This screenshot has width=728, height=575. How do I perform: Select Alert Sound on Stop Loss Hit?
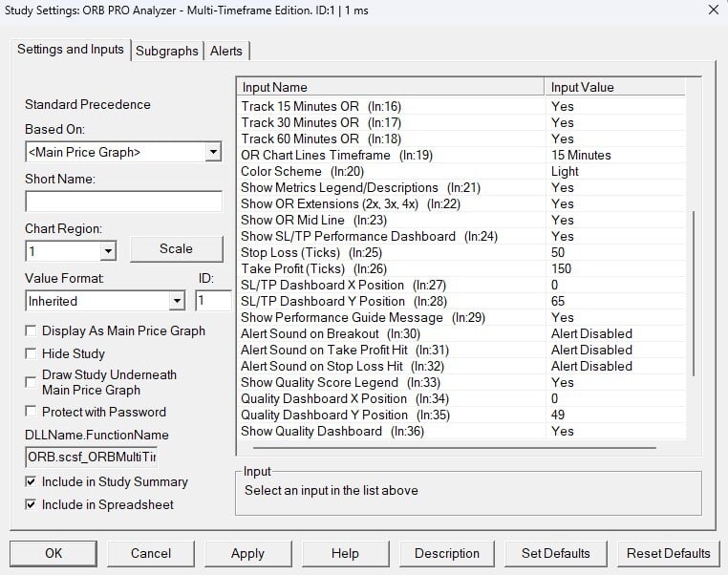[462, 366]
